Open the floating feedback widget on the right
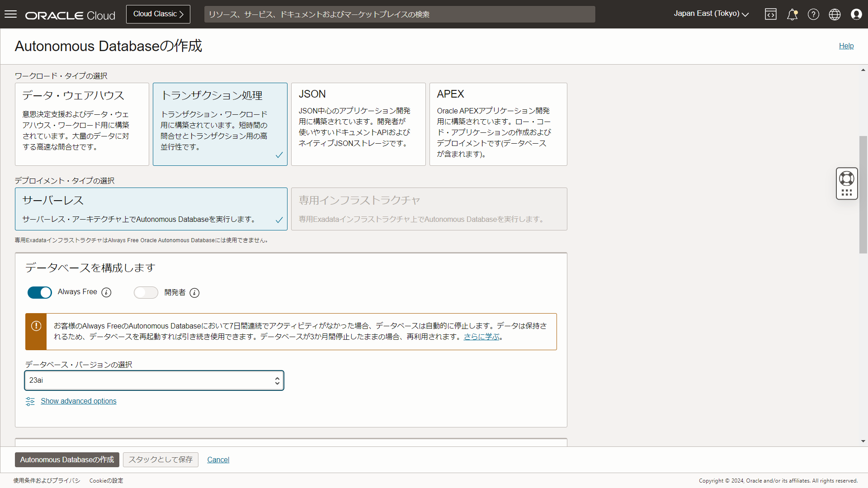The height and width of the screenshot is (488, 868). pyautogui.click(x=847, y=183)
